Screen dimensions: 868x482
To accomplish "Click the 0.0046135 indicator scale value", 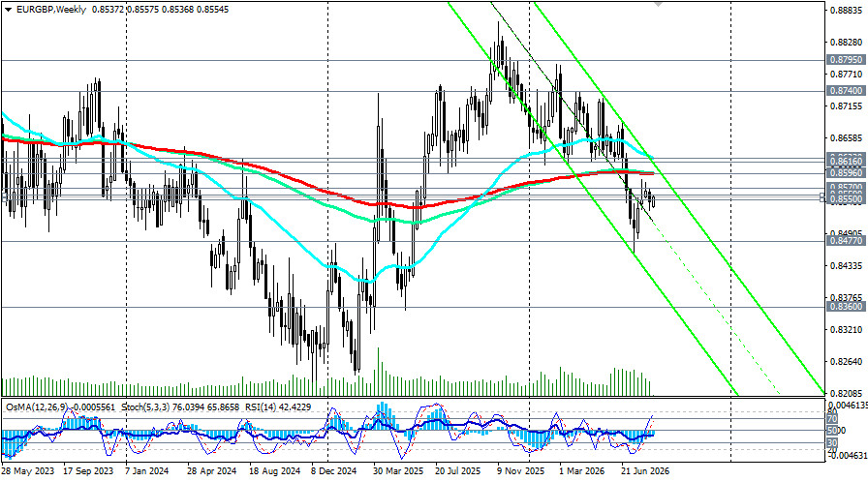I will [849, 406].
